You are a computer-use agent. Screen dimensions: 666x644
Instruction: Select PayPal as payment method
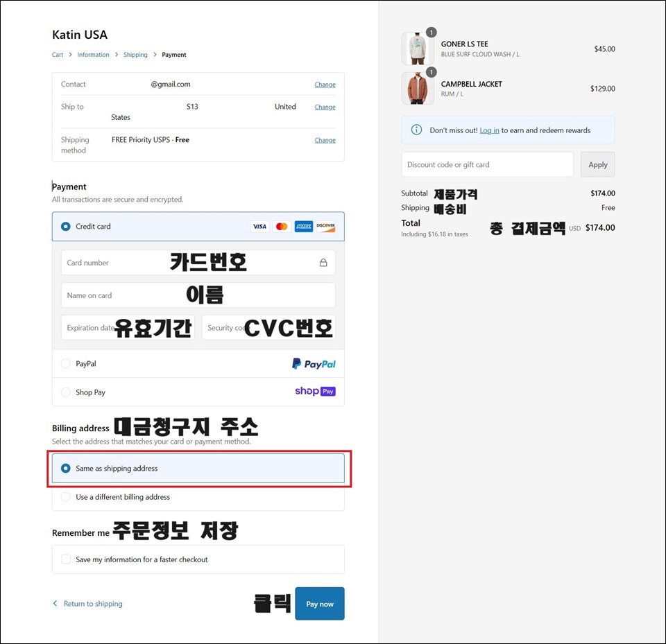[x=65, y=364]
